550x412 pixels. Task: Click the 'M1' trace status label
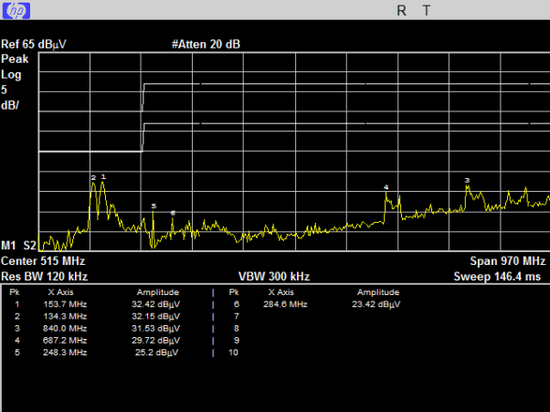8,245
